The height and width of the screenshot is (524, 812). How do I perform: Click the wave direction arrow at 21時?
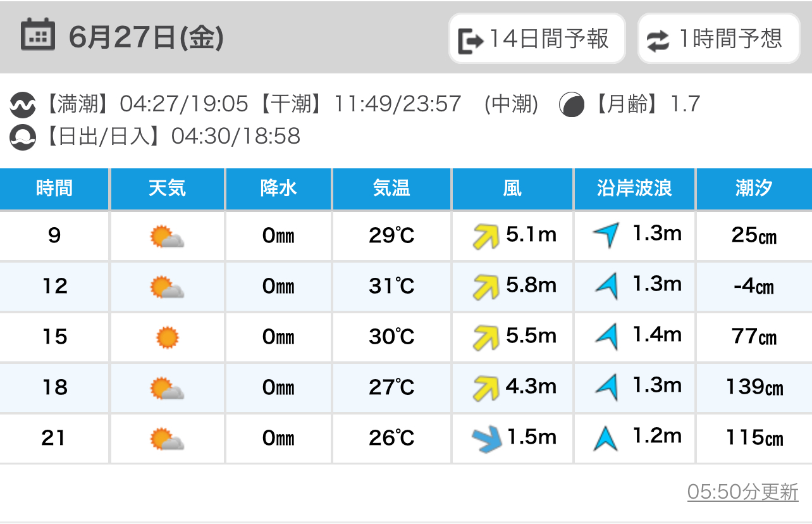pyautogui.click(x=605, y=438)
